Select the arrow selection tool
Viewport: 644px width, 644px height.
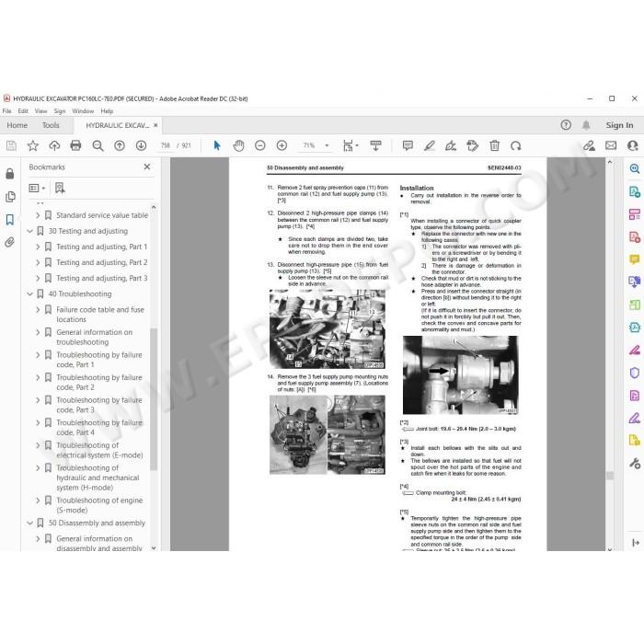click(217, 145)
